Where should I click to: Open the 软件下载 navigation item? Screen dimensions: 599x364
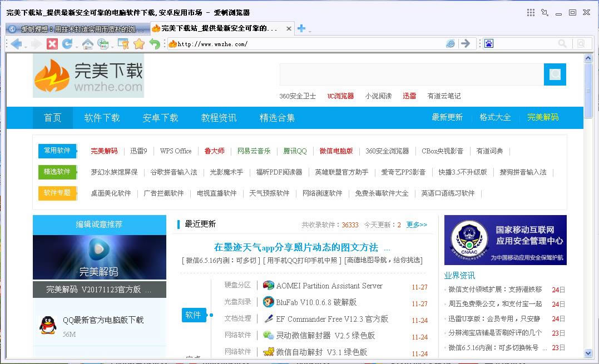pos(102,118)
